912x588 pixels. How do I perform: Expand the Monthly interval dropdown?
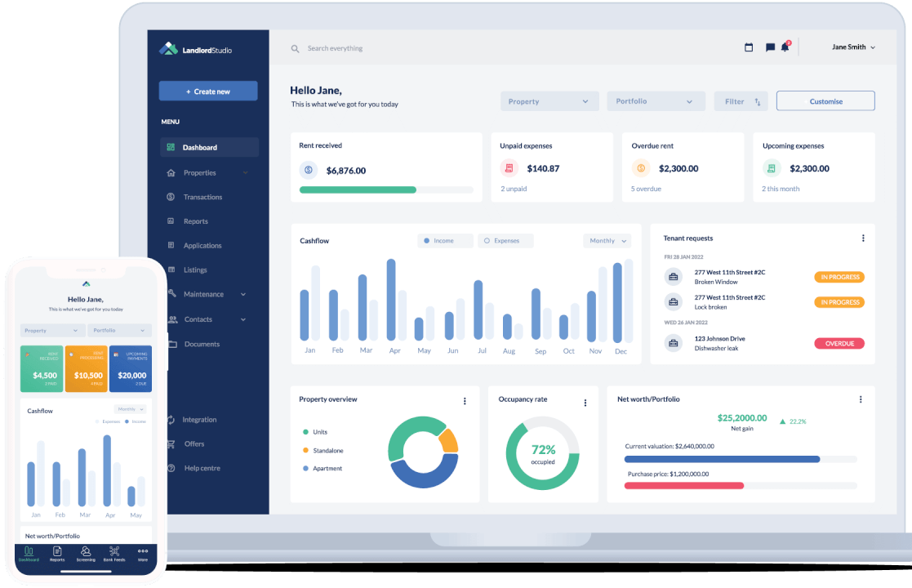pyautogui.click(x=607, y=240)
